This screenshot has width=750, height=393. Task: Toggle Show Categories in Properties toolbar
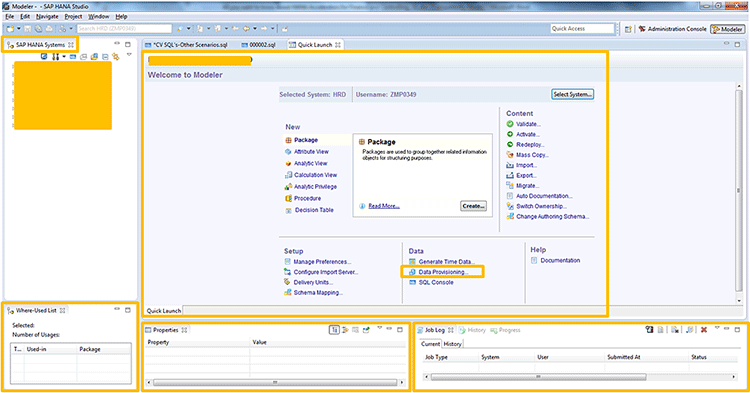pyautogui.click(x=334, y=330)
